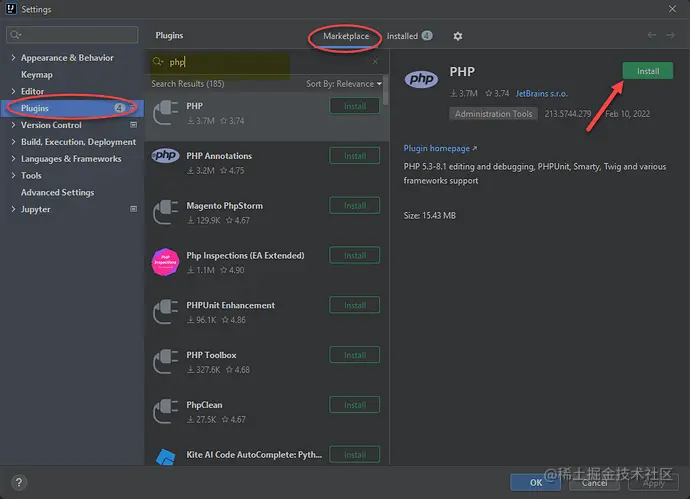Image resolution: width=690 pixels, height=499 pixels.
Task: Expand the Editor settings node
Action: pos(13,91)
